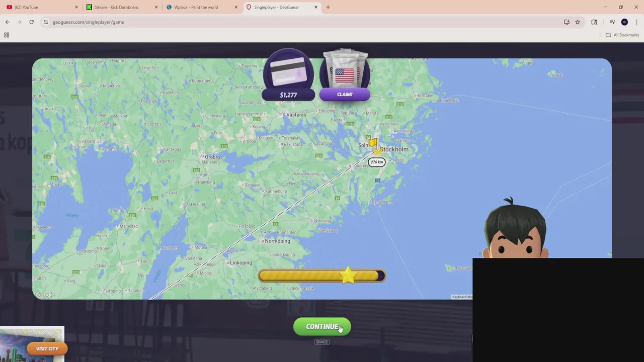This screenshot has height=362, width=644.
Task: Switch to Stream - Kick Dashboard tab
Action: coord(121,7)
